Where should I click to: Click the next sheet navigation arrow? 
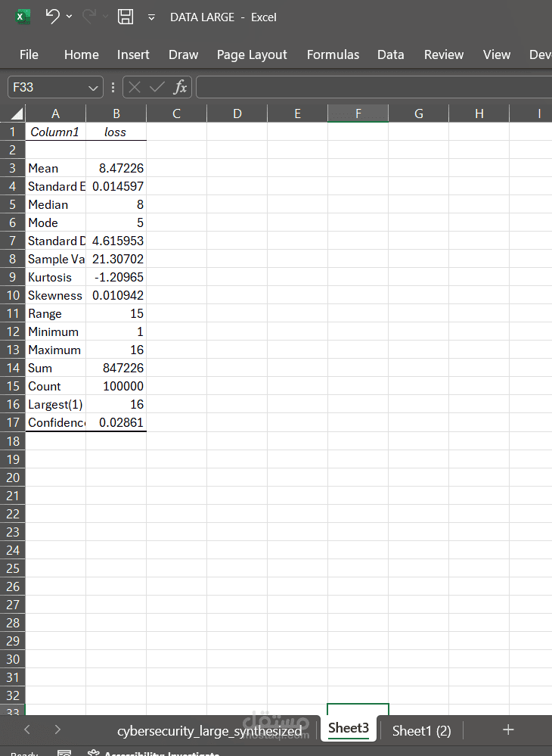click(57, 730)
